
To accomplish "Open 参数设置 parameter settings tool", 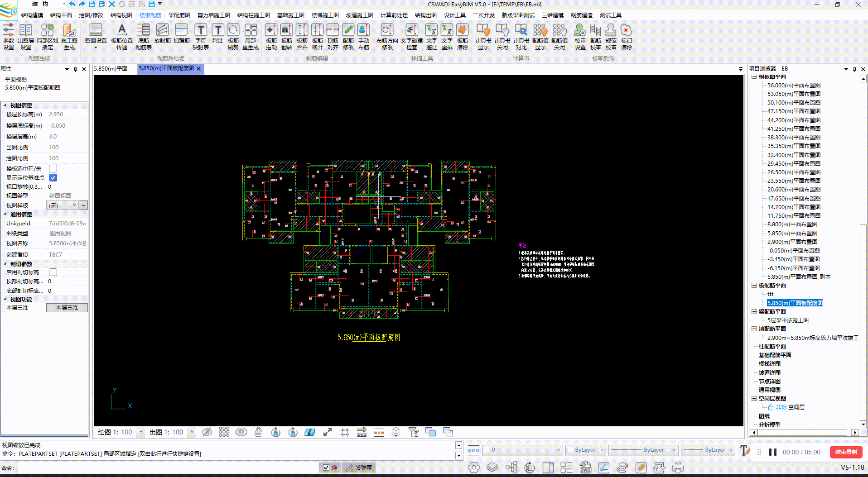I will click(x=9, y=37).
